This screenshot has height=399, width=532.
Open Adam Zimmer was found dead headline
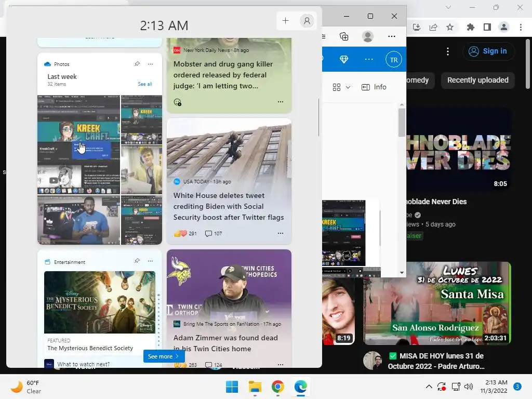click(x=225, y=343)
